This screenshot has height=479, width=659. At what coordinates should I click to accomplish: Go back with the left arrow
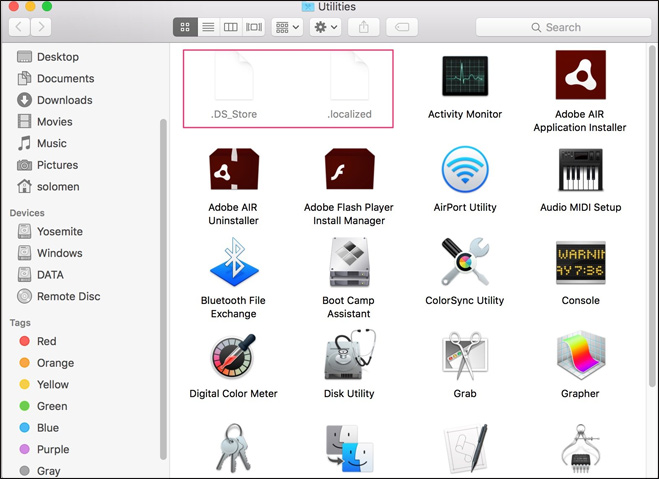click(x=19, y=27)
